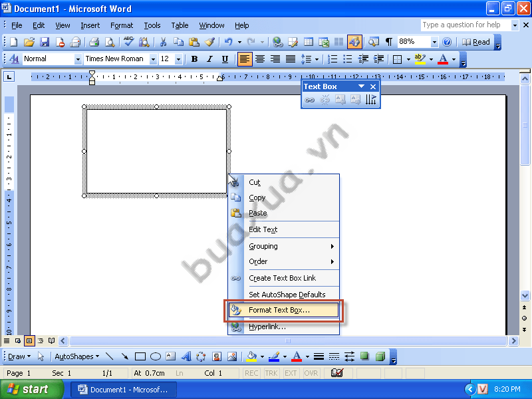This screenshot has height=399, width=532.
Task: Open Microsoft Word Help question icon
Action: coord(447,42)
